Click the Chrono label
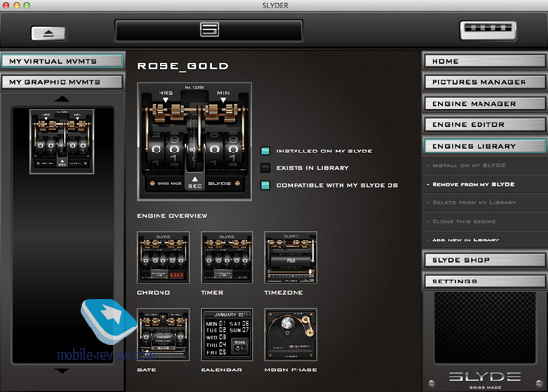Image resolution: width=548 pixels, height=392 pixels. (x=154, y=293)
